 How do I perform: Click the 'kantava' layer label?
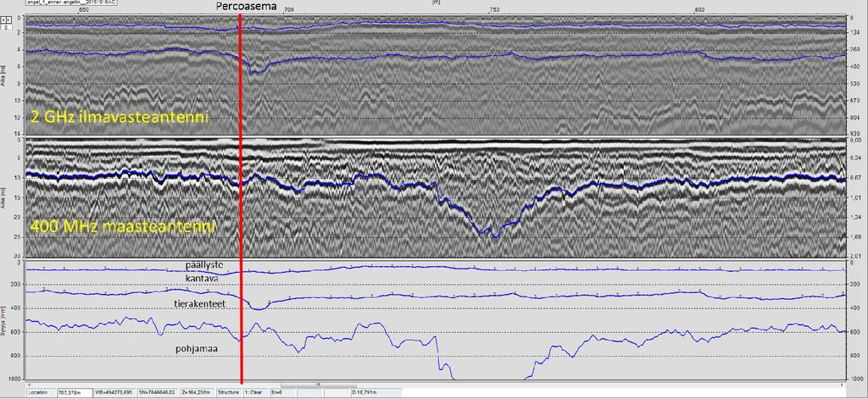point(203,279)
